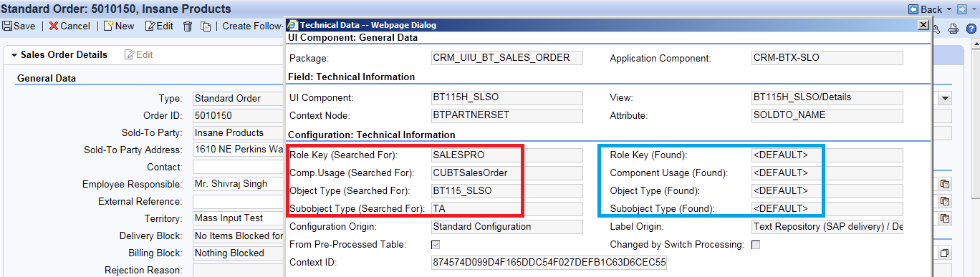Click the Save floppy disk icon
The height and width of the screenshot is (277, 980).
click(x=7, y=26)
